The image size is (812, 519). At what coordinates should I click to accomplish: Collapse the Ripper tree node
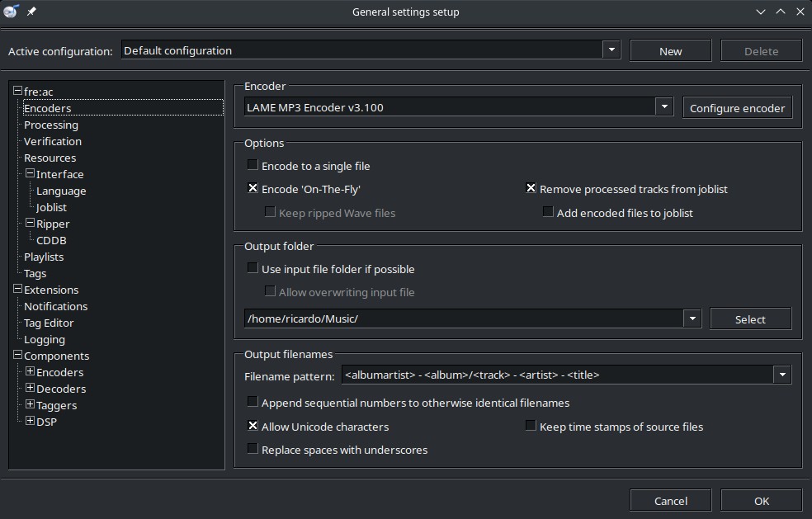(30, 223)
